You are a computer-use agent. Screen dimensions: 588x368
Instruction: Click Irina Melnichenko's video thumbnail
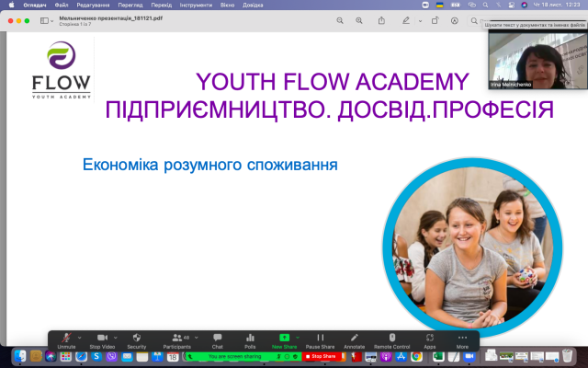pos(537,61)
